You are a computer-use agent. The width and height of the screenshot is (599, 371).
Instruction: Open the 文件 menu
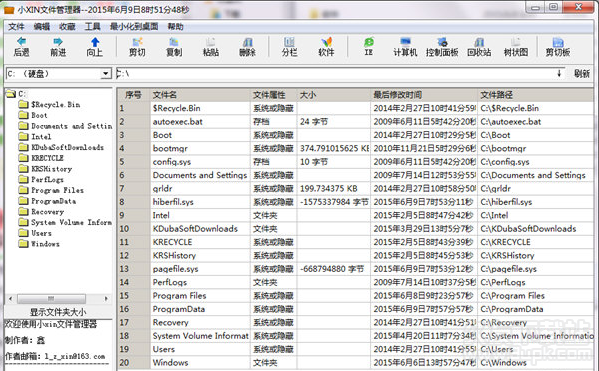16,26
